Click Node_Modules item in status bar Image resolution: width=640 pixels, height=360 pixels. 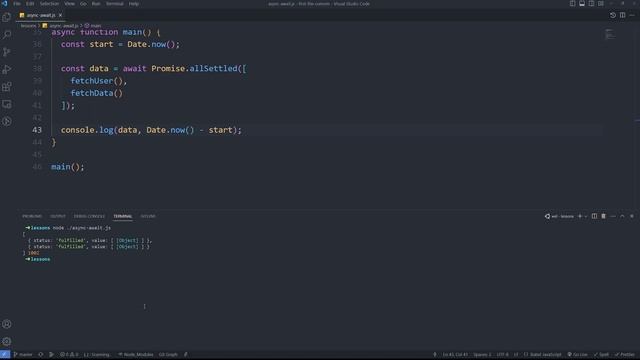136,355
